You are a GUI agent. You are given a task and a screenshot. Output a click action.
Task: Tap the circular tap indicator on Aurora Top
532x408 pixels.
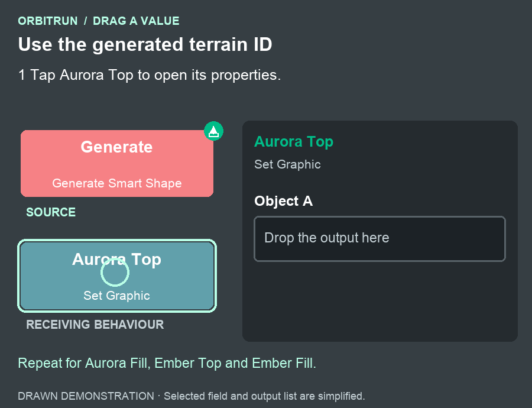pyautogui.click(x=115, y=272)
